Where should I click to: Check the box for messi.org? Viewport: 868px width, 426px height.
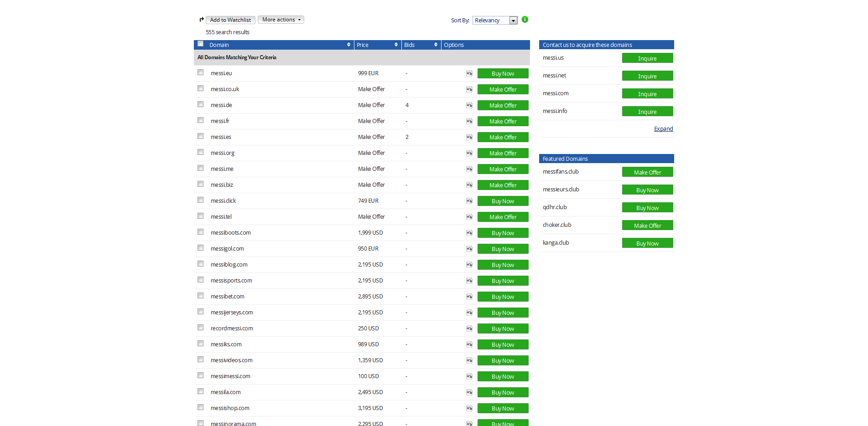pyautogui.click(x=200, y=152)
